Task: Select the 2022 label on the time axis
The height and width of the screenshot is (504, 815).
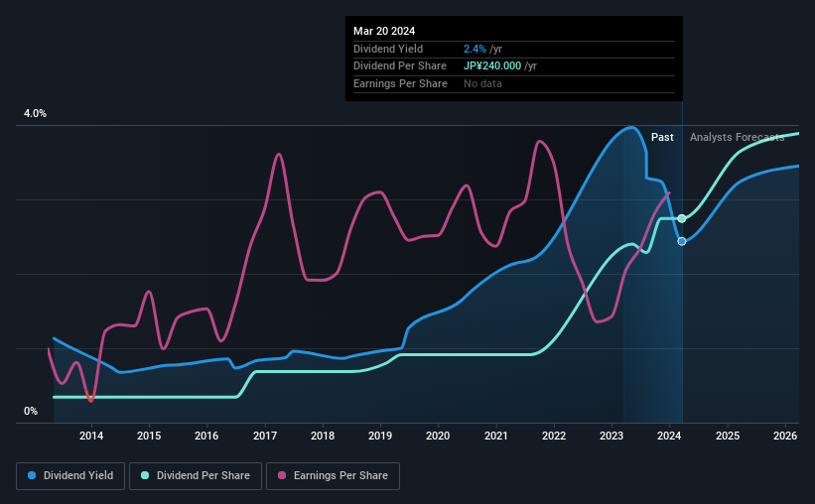Action: point(554,436)
